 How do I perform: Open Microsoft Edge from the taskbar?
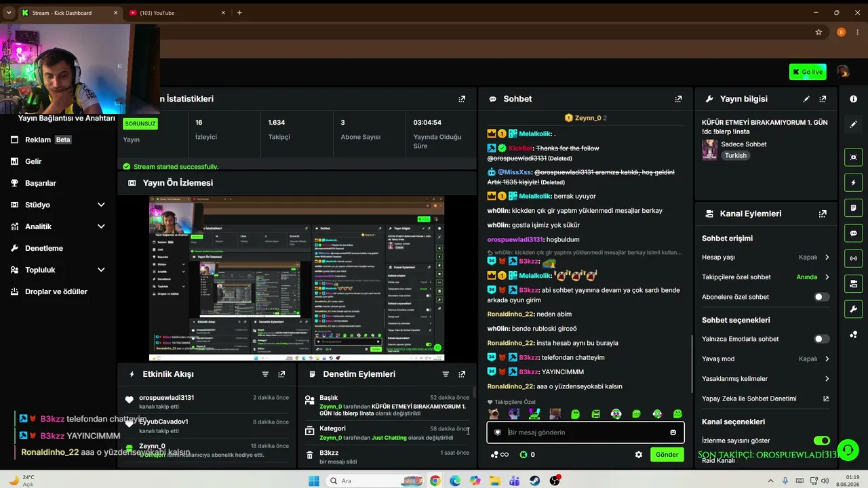[x=454, y=481]
